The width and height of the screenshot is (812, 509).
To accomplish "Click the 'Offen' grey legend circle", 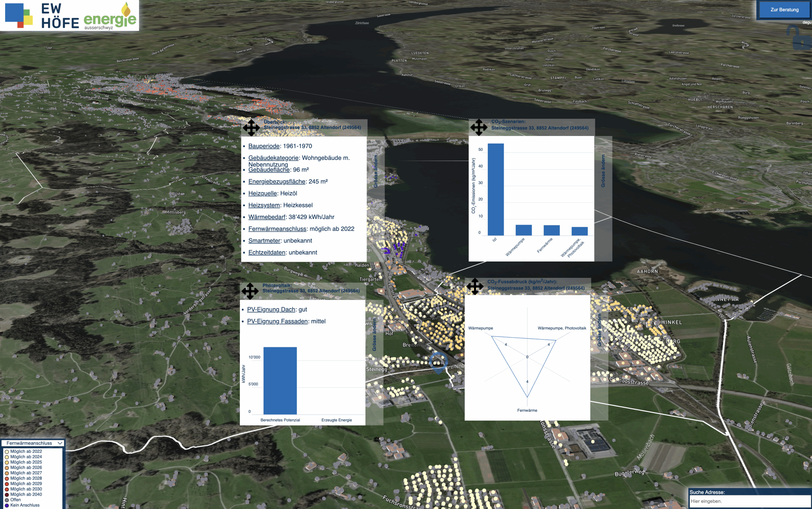I will [x=7, y=500].
